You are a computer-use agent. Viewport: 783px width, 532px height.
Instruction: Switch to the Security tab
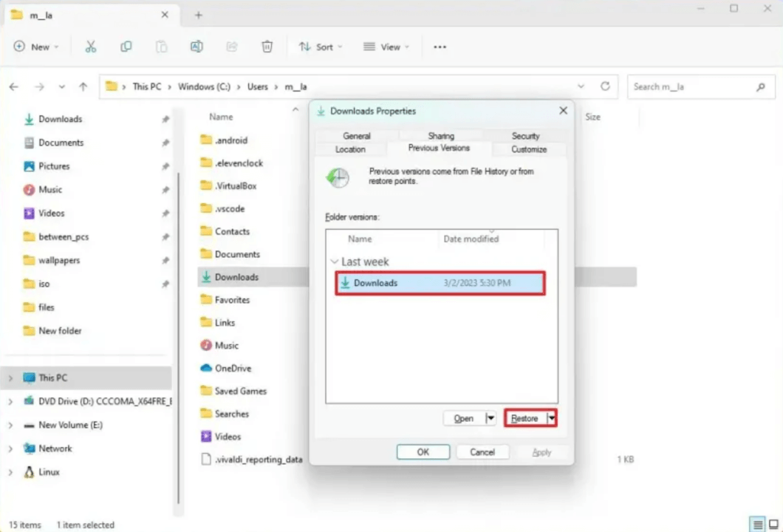pyautogui.click(x=525, y=136)
